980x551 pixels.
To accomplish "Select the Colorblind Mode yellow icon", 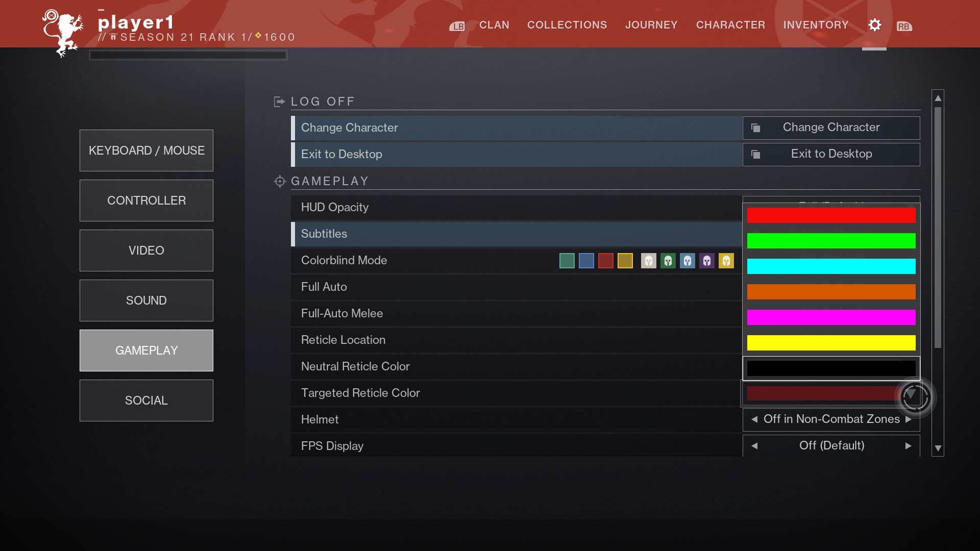I will click(x=625, y=260).
